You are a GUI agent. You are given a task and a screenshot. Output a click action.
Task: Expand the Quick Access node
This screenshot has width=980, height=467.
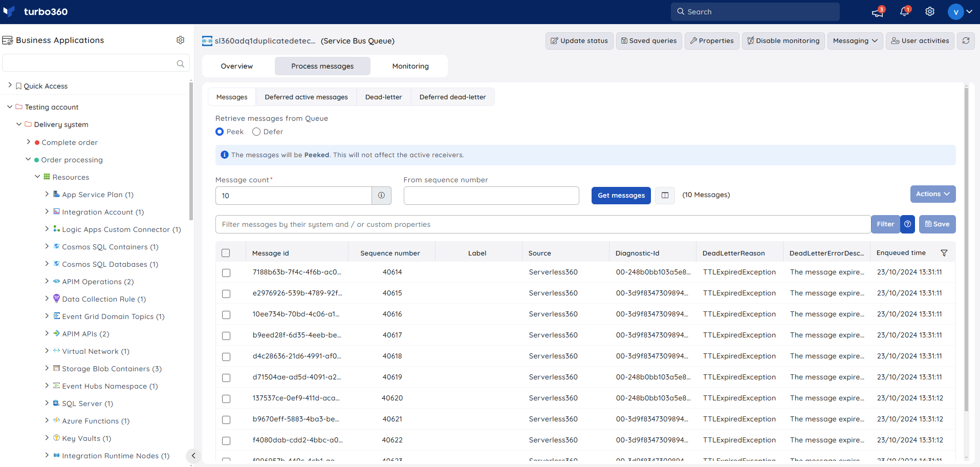(10, 86)
